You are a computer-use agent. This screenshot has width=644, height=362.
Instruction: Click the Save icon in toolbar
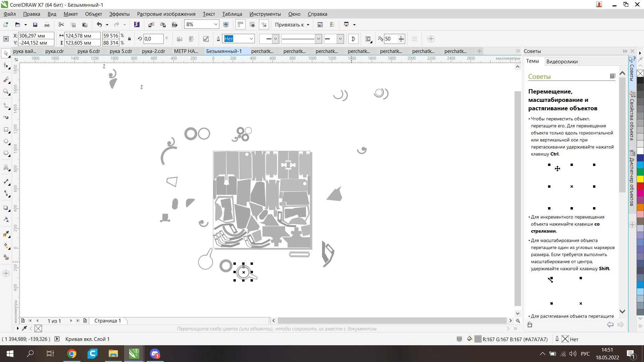35,24
